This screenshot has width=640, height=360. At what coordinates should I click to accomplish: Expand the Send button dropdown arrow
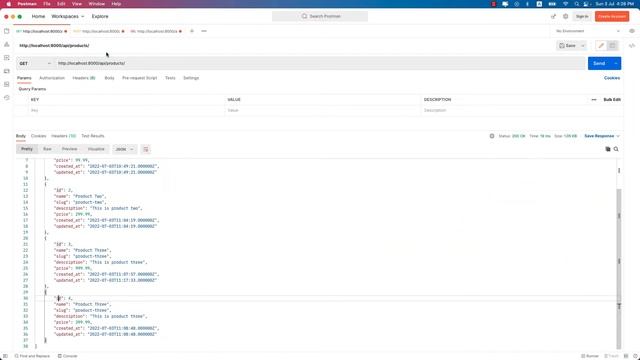(616, 63)
